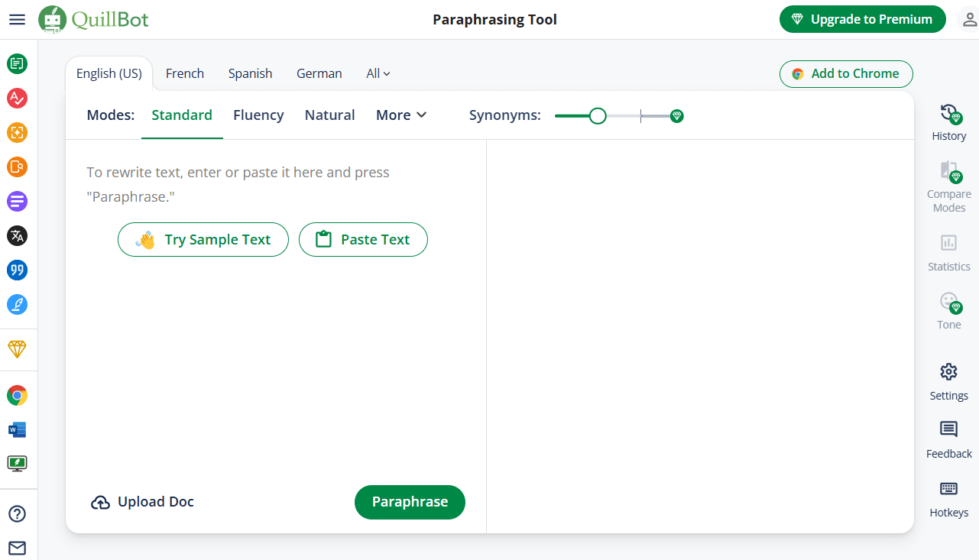This screenshot has height=560, width=979.
Task: Click the Try Sample Text button
Action: click(203, 240)
